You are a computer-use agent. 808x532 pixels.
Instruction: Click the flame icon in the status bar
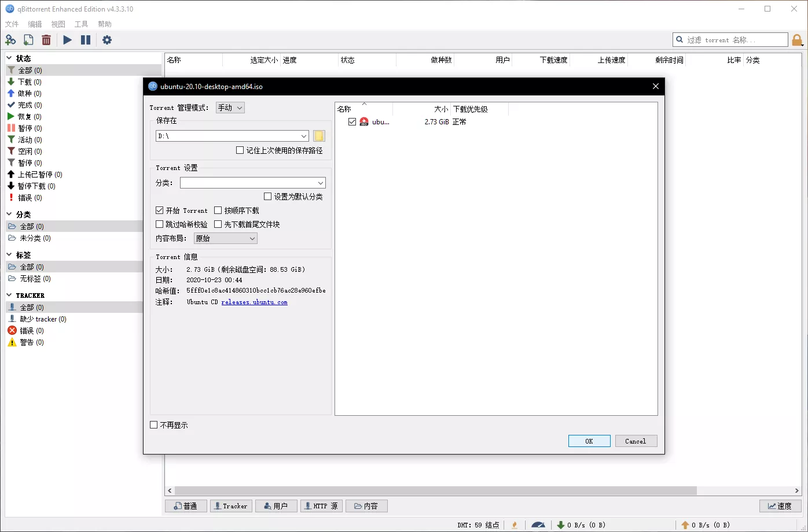coord(515,525)
